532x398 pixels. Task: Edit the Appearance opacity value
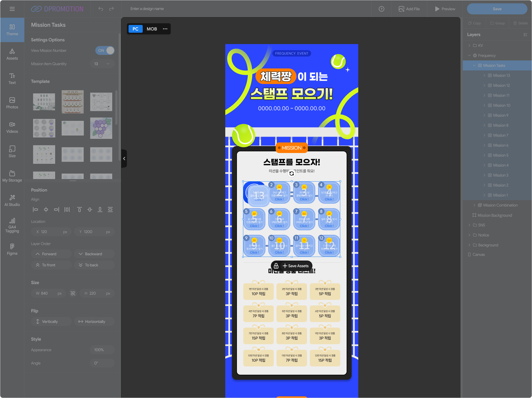102,350
